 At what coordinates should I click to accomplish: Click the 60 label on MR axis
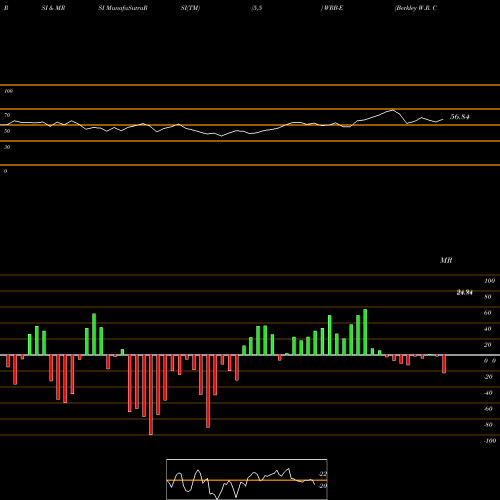pos(488,313)
